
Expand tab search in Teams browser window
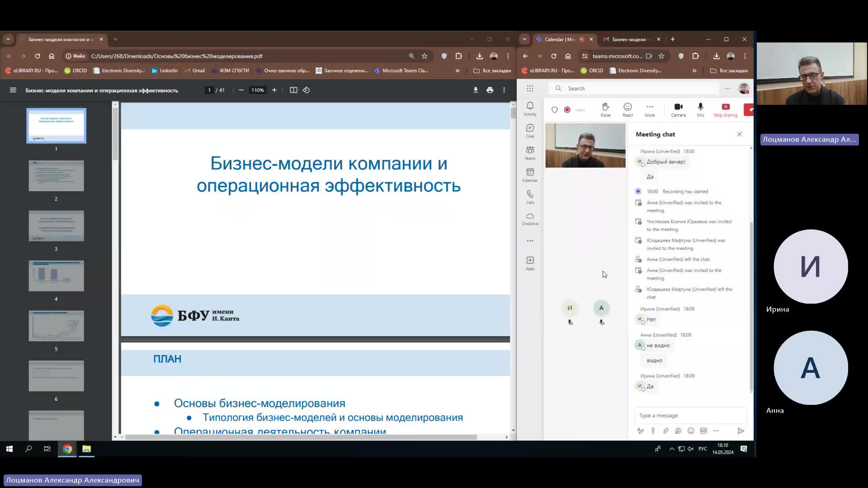[x=524, y=39]
